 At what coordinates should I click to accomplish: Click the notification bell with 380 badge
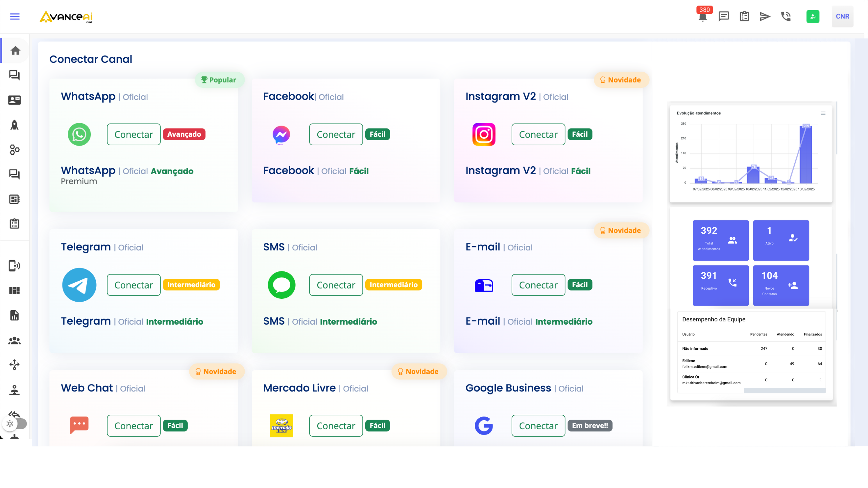click(703, 16)
